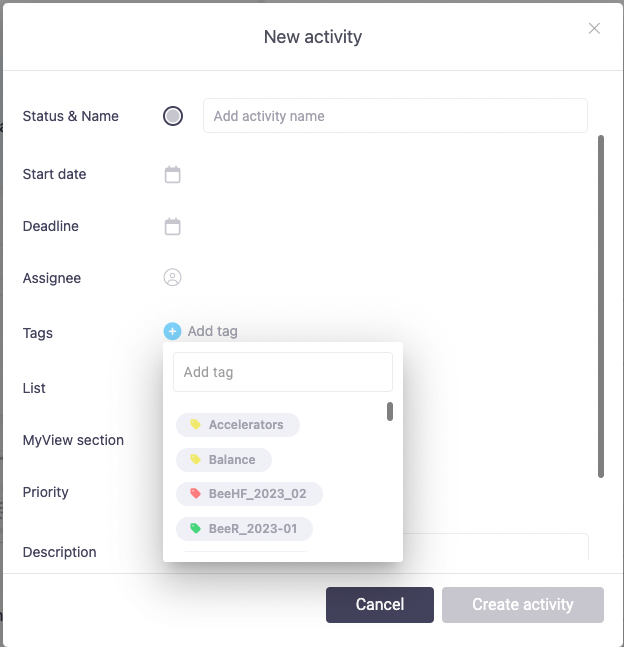Click the Add tag label text
The width and height of the screenshot is (624, 647).
tap(213, 331)
